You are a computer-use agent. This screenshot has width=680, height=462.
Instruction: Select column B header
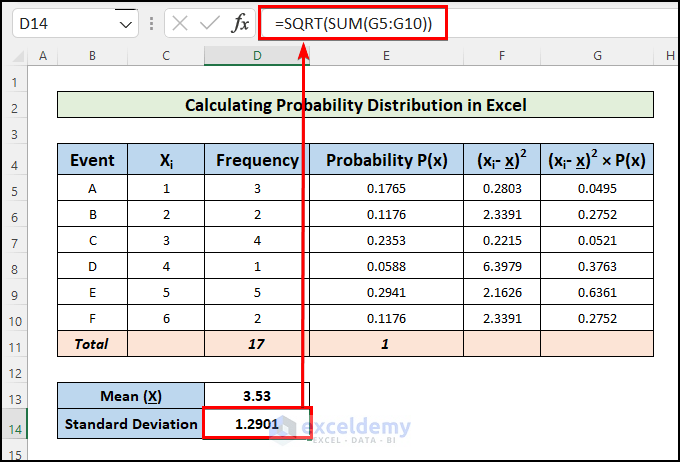(x=92, y=56)
